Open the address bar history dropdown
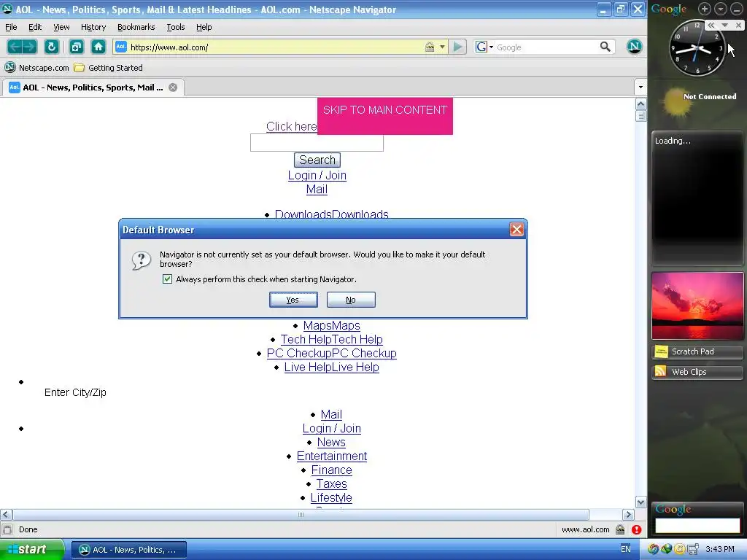The image size is (747, 560). 442,47
